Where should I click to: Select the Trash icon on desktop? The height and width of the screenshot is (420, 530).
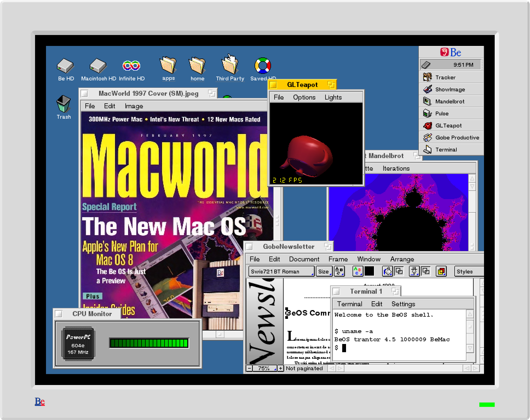click(64, 104)
